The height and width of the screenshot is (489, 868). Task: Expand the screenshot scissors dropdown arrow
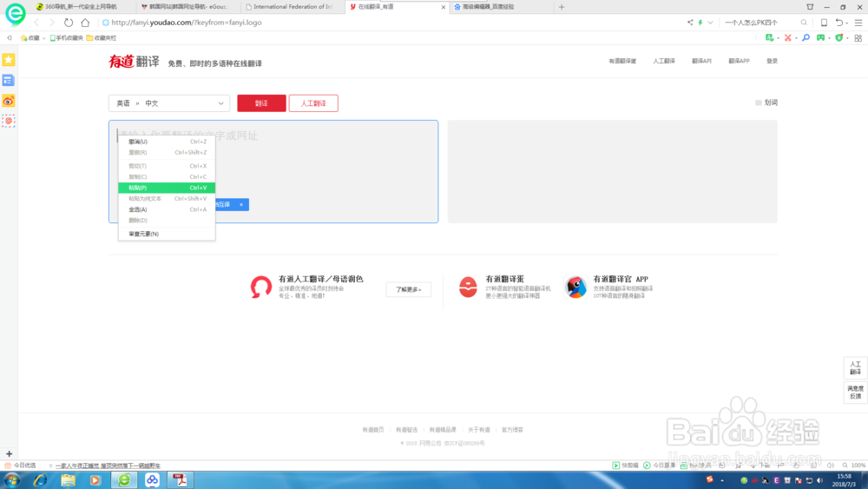[x=796, y=38]
